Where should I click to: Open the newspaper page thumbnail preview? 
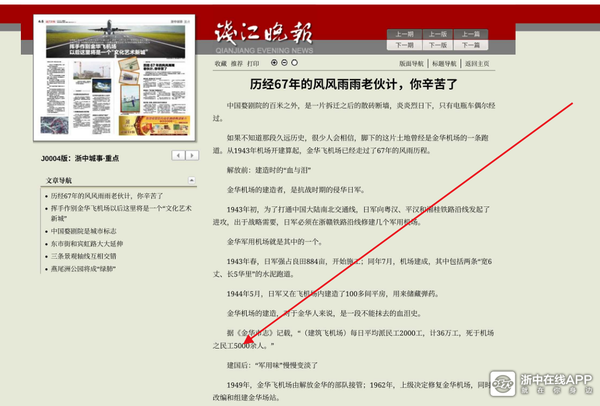tap(114, 78)
